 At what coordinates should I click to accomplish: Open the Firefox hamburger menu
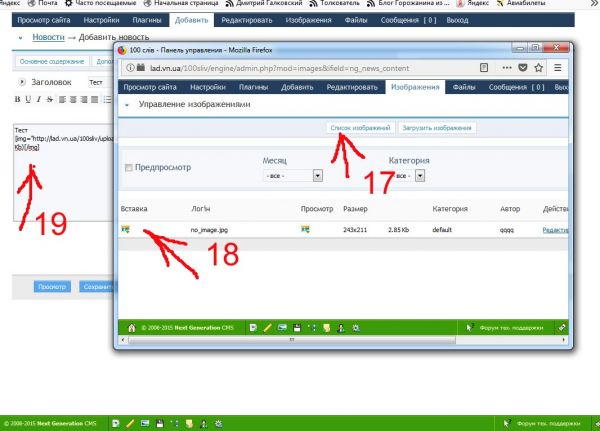pos(558,68)
